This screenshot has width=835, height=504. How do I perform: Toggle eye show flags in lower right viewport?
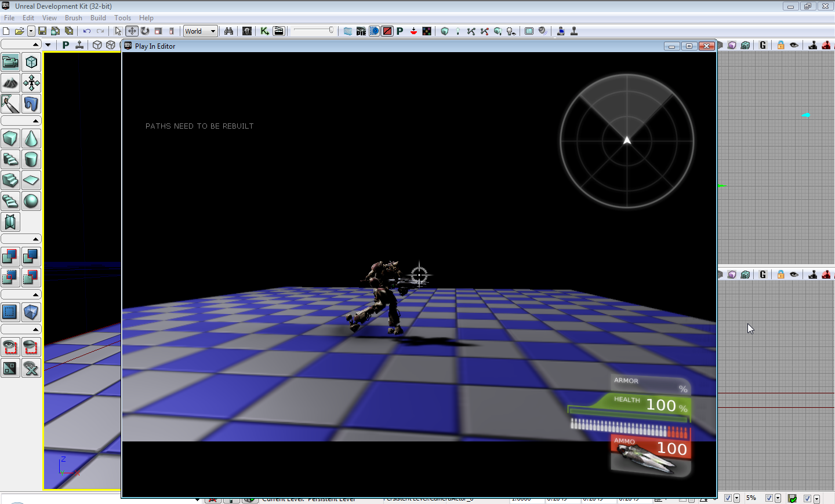pos(794,275)
